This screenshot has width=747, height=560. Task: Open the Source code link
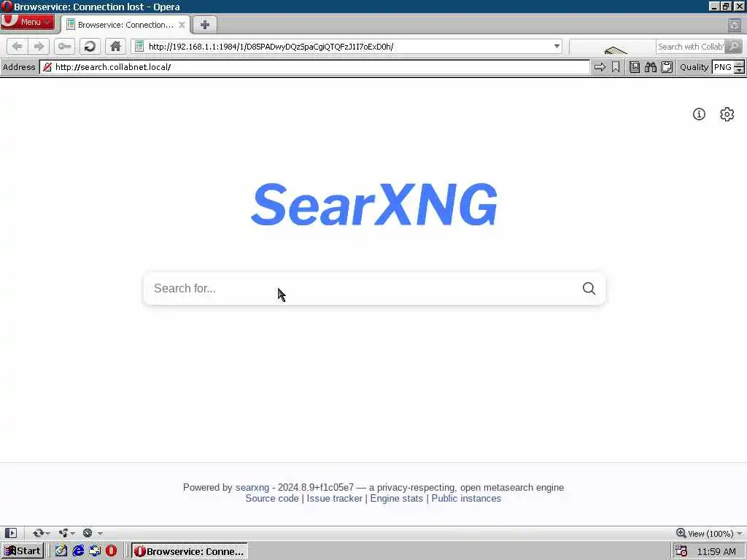point(272,499)
